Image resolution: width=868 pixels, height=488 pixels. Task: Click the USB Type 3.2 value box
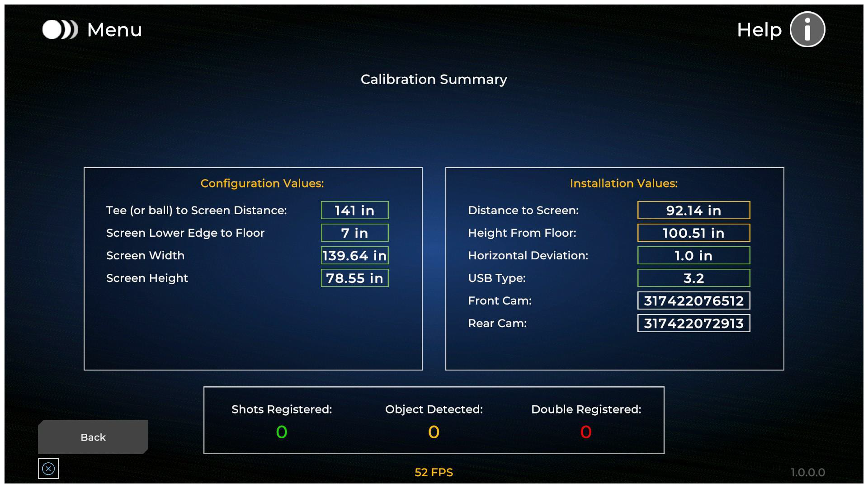pyautogui.click(x=693, y=278)
